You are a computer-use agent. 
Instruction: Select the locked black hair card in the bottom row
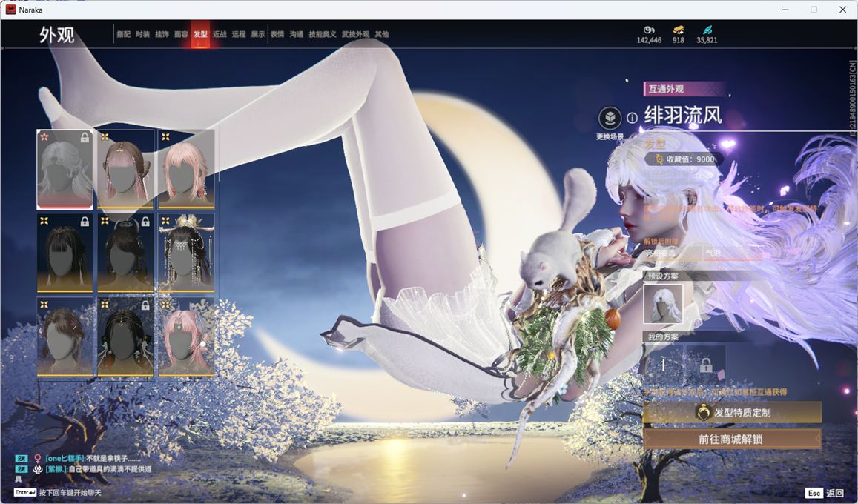[x=125, y=336]
